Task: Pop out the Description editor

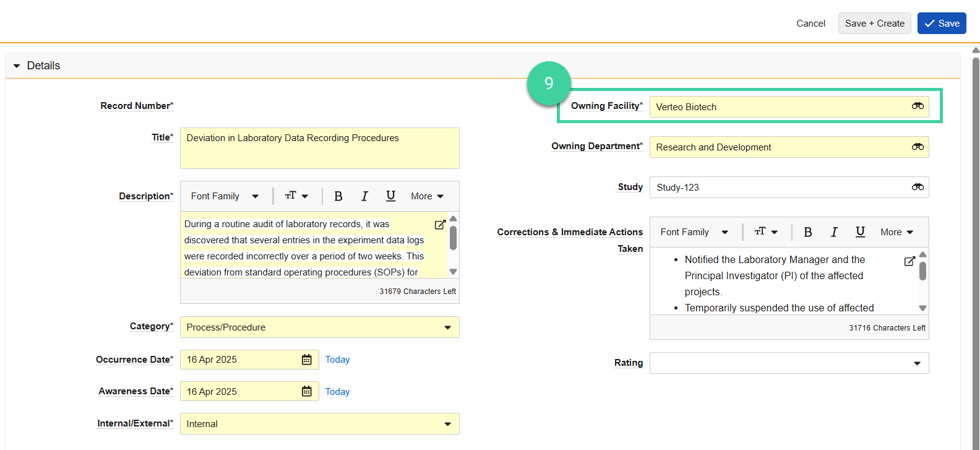Action: point(440,225)
